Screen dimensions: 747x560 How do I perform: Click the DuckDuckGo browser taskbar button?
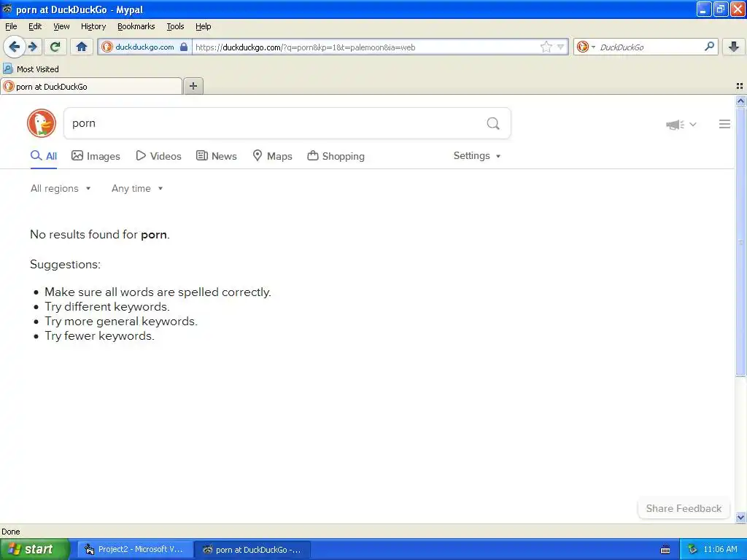coord(252,550)
